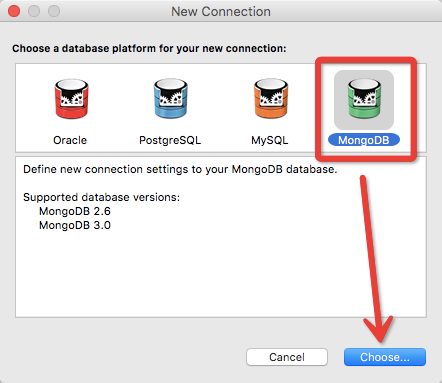Click the MySQL text label
Image resolution: width=442 pixels, height=383 pixels.
pyautogui.click(x=270, y=140)
